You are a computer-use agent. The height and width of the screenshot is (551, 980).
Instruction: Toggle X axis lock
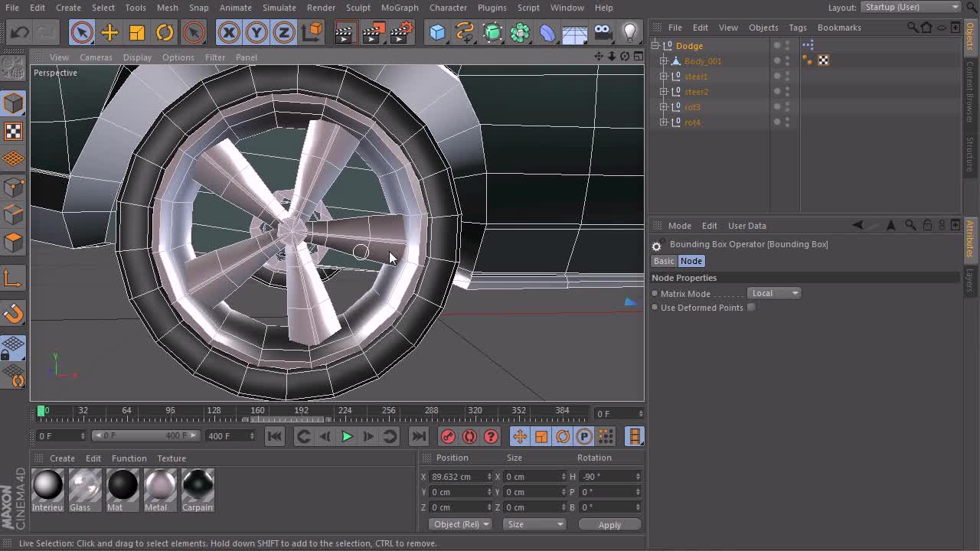228,32
